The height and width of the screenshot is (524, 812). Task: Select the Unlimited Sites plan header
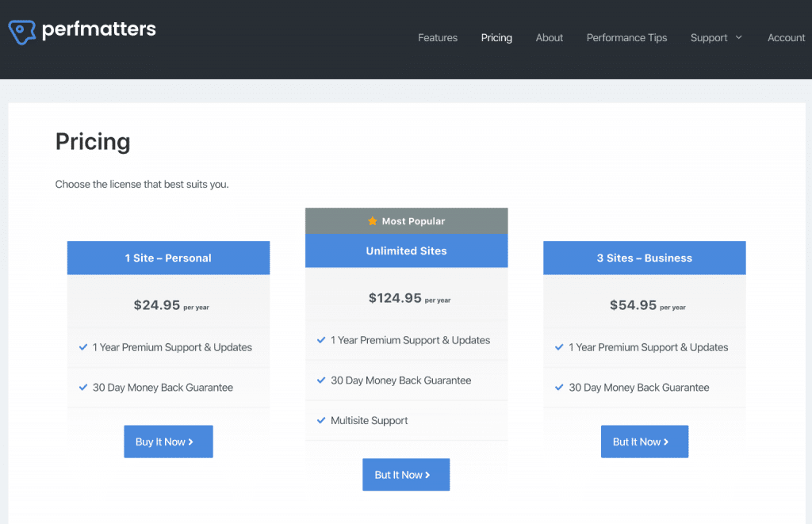(407, 251)
